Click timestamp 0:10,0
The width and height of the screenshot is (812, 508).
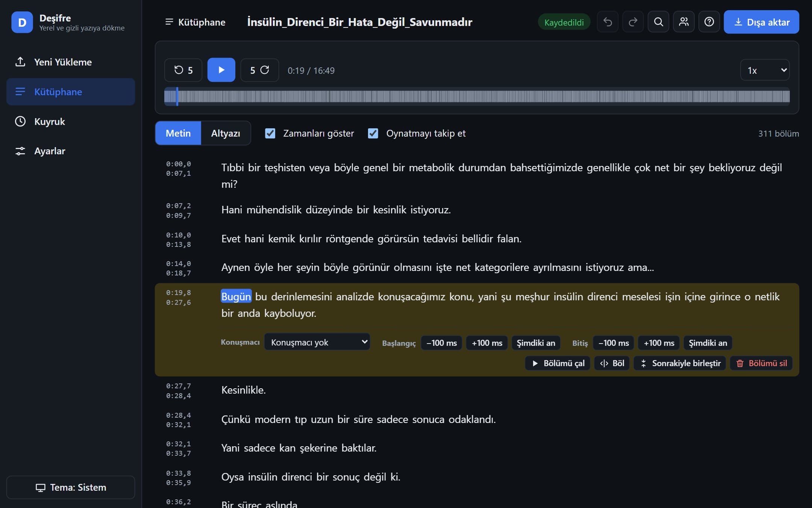click(179, 235)
